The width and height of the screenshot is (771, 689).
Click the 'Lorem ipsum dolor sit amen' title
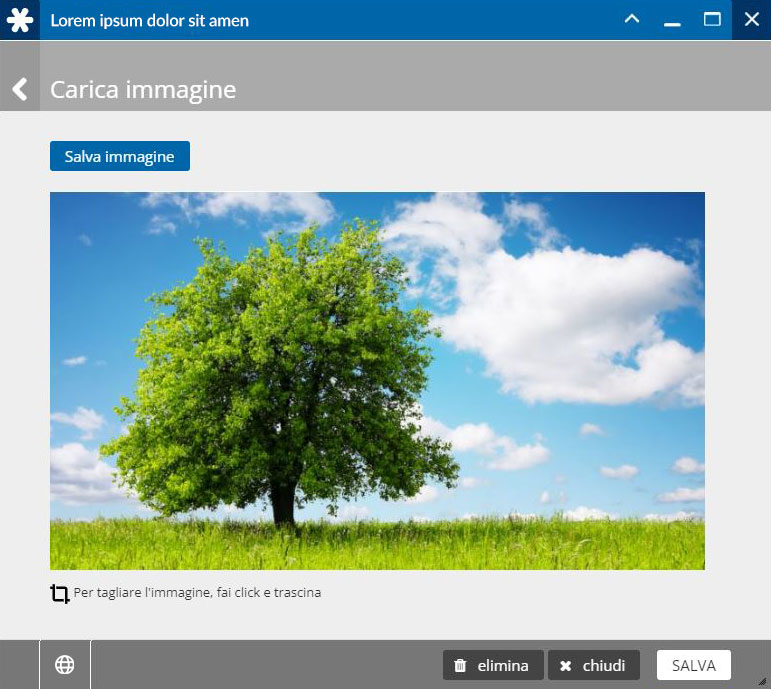point(149,21)
